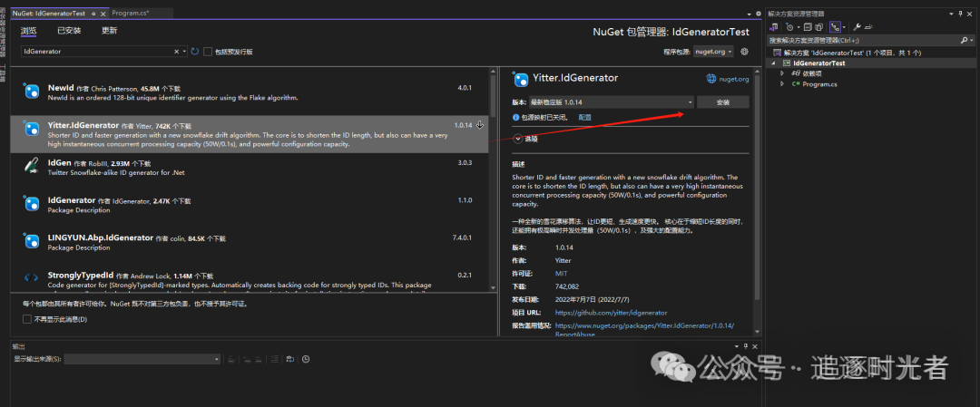The height and width of the screenshot is (407, 980).
Task: Click the clear all icon in Output toolbar
Action: pos(274,359)
